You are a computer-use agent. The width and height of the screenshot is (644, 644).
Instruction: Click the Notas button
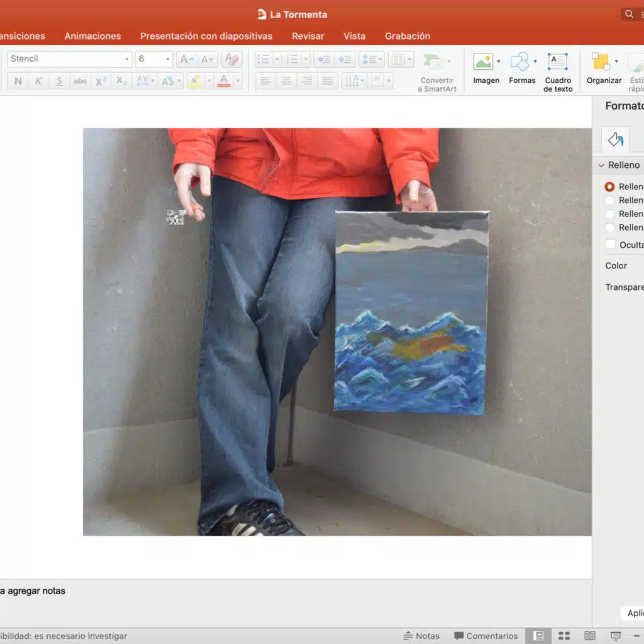421,636
